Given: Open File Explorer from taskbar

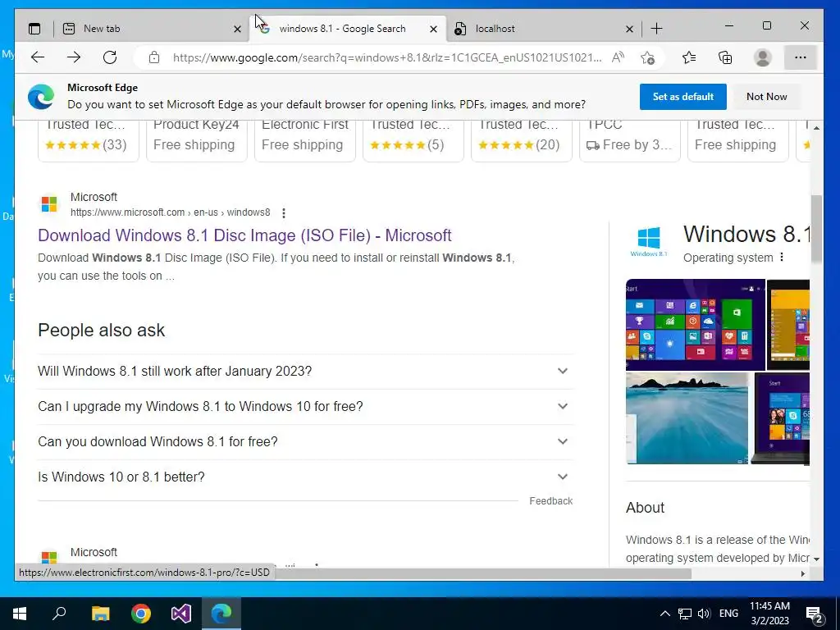Looking at the screenshot, I should (100, 614).
